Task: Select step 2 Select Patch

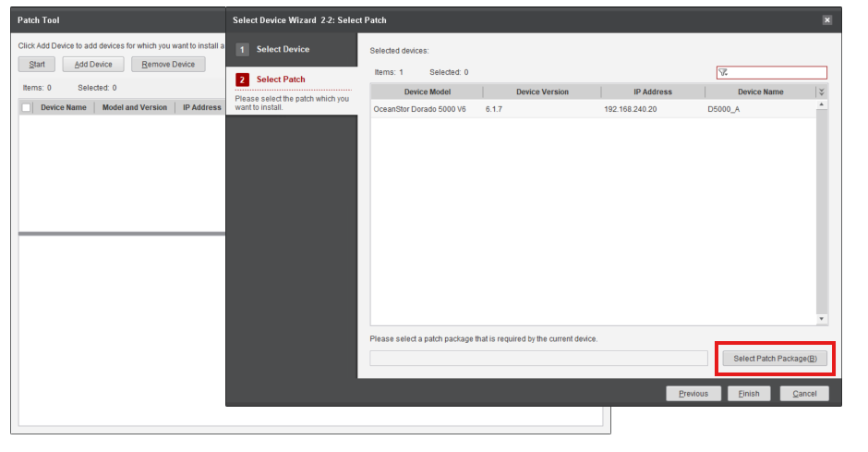Action: tap(281, 79)
